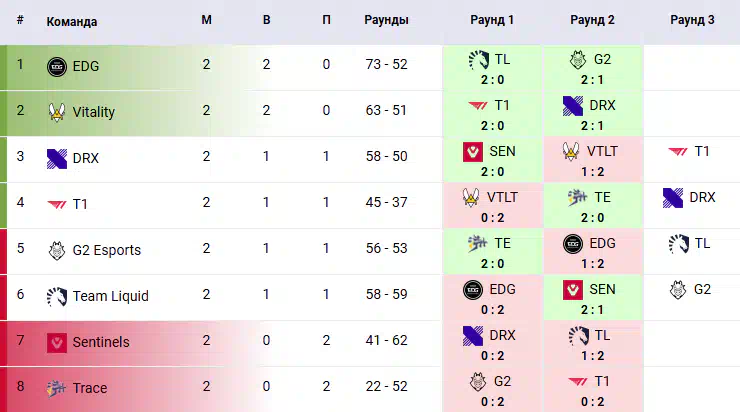Open Trace's Round 2 loss versus T1
The image size is (740, 412).
(593, 390)
